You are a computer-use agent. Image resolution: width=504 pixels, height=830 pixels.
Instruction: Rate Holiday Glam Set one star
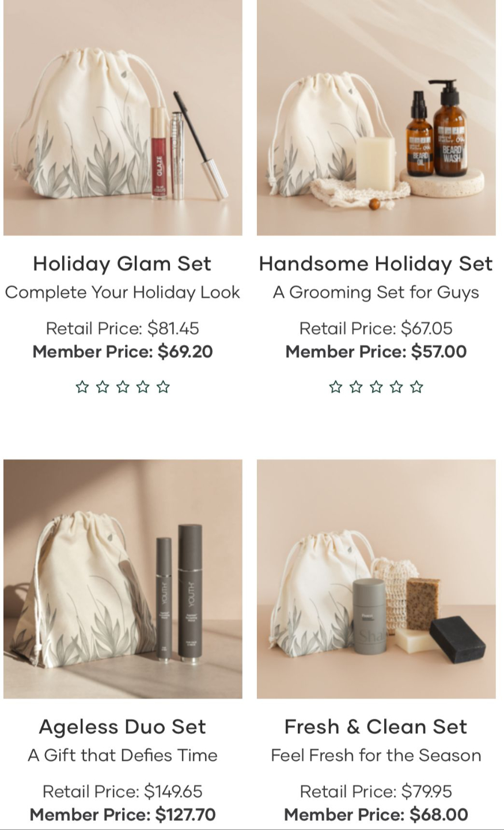click(x=82, y=387)
